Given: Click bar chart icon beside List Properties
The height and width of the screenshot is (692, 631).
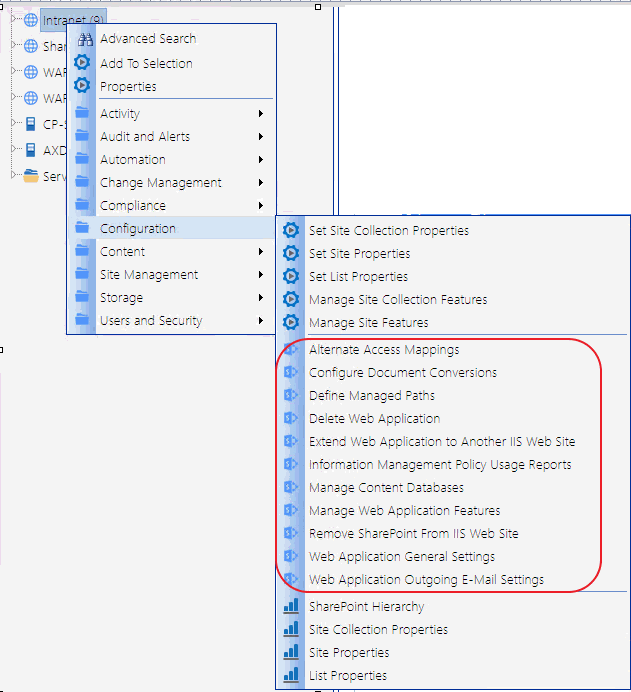Looking at the screenshot, I should (x=291, y=675).
